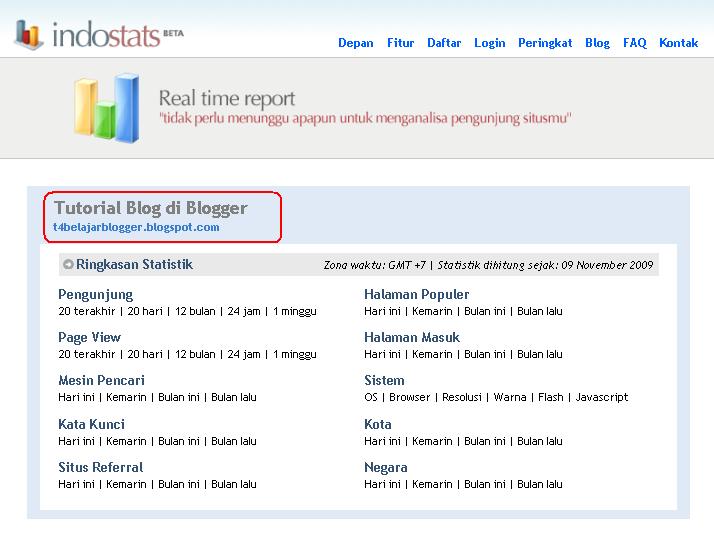Image resolution: width=714 pixels, height=535 pixels.
Task: View the Peringkat rankings page
Action: pyautogui.click(x=545, y=43)
